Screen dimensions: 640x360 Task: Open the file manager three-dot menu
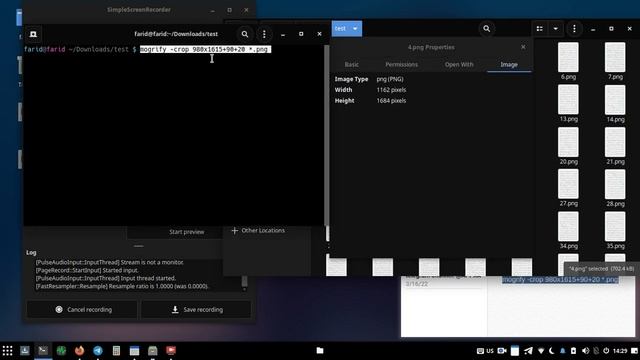pyautogui.click(x=574, y=29)
